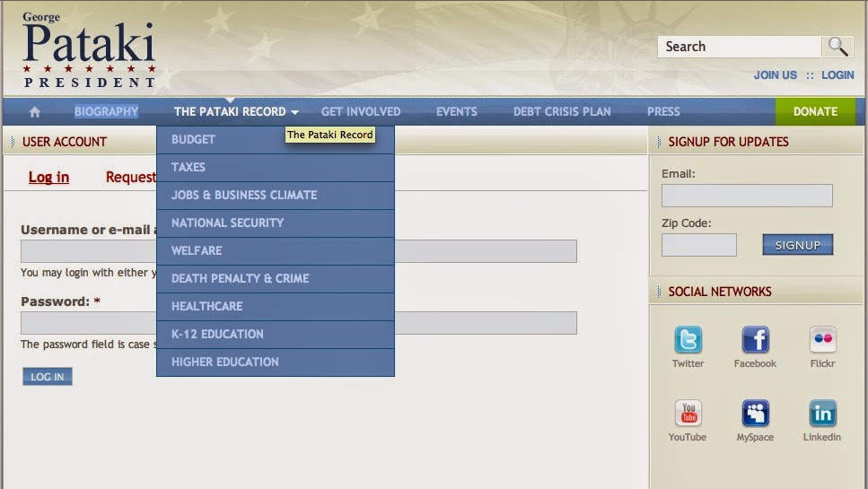Click the LinkedIn text label
The height and width of the screenshot is (489, 868).
tap(822, 437)
